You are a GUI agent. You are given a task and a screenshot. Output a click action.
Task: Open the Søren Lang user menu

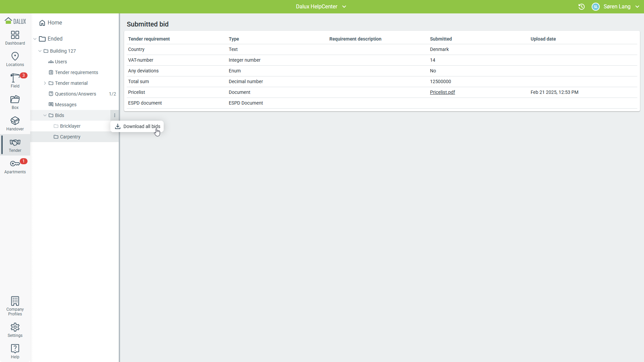click(621, 7)
